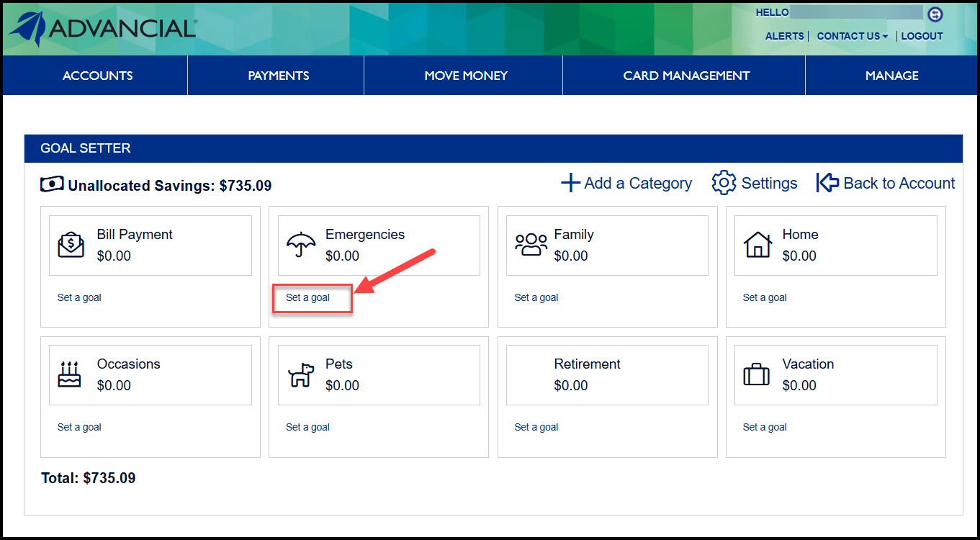
Task: Open the Move Money menu
Action: 466,76
